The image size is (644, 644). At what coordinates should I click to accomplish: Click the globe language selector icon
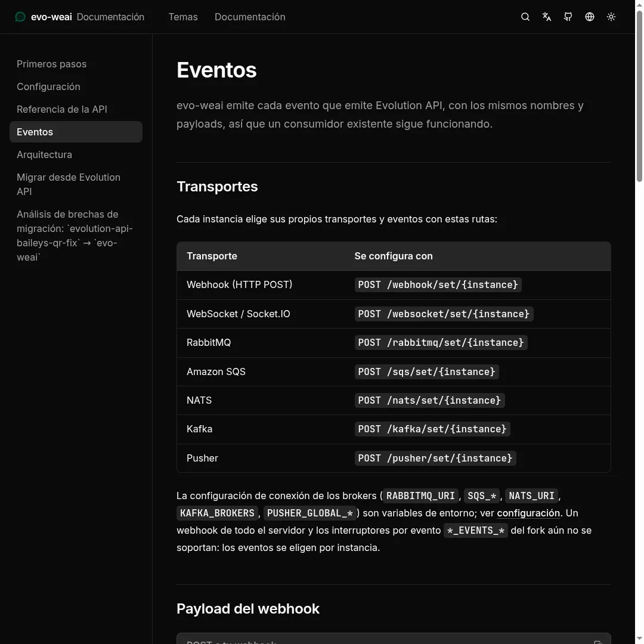[x=589, y=17]
